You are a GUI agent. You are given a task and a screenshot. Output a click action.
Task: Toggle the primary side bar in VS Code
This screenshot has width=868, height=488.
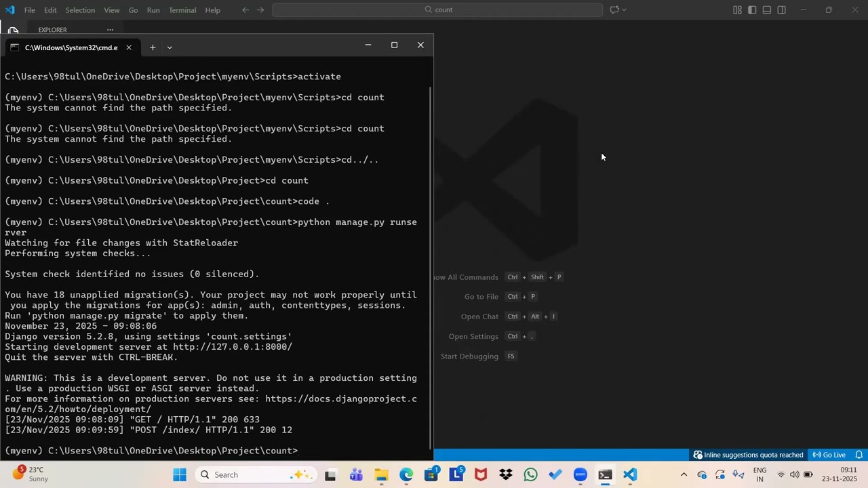point(752,9)
